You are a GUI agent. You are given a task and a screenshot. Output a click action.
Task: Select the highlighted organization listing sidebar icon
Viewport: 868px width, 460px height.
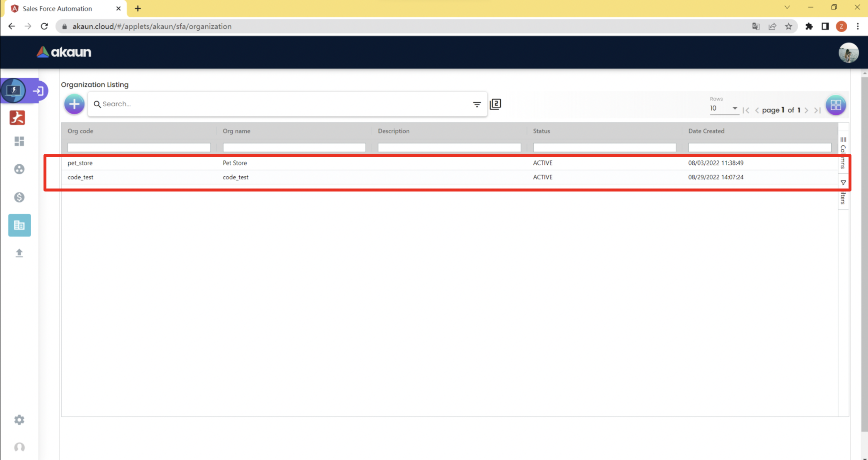[20, 225]
